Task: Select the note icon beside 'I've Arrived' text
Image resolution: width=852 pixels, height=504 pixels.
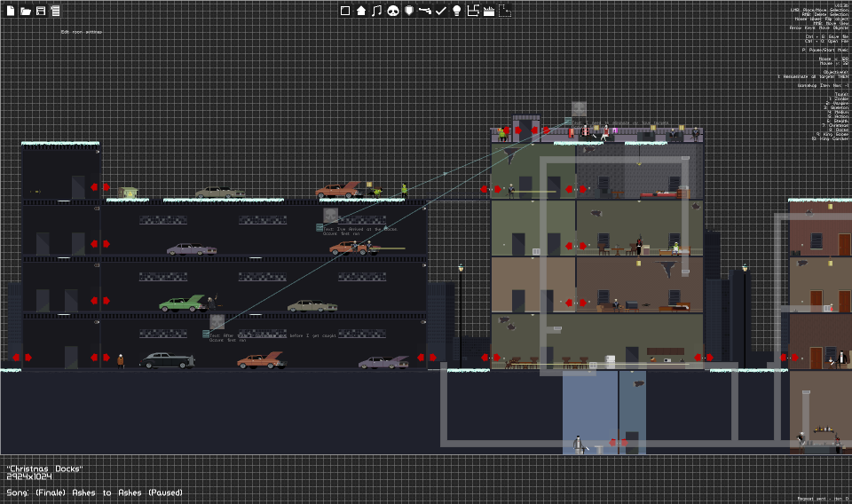Action: point(319,227)
